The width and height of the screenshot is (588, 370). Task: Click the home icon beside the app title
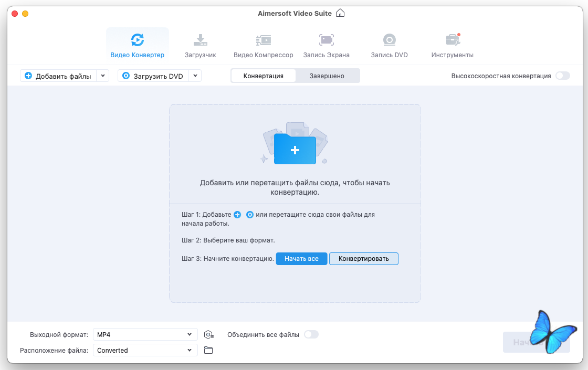(340, 13)
